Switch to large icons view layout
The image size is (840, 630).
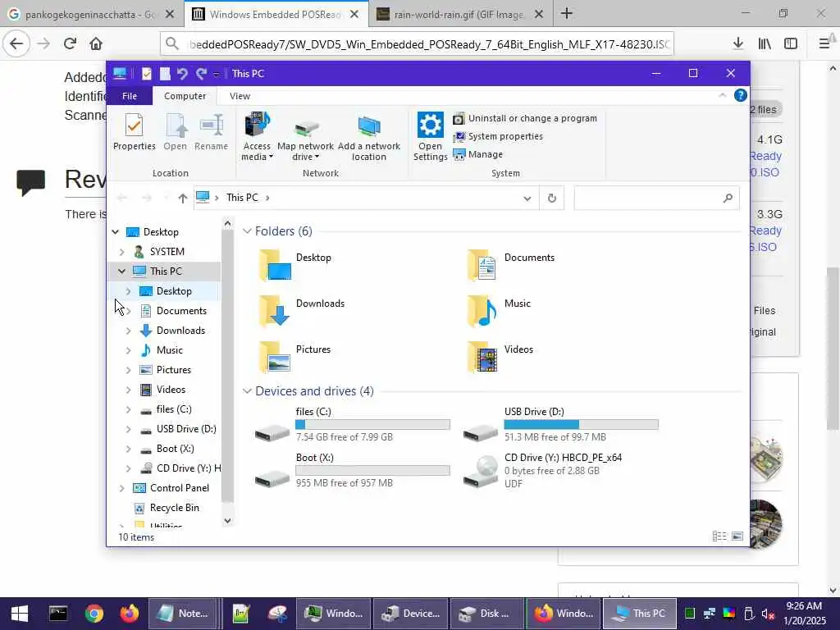click(737, 536)
